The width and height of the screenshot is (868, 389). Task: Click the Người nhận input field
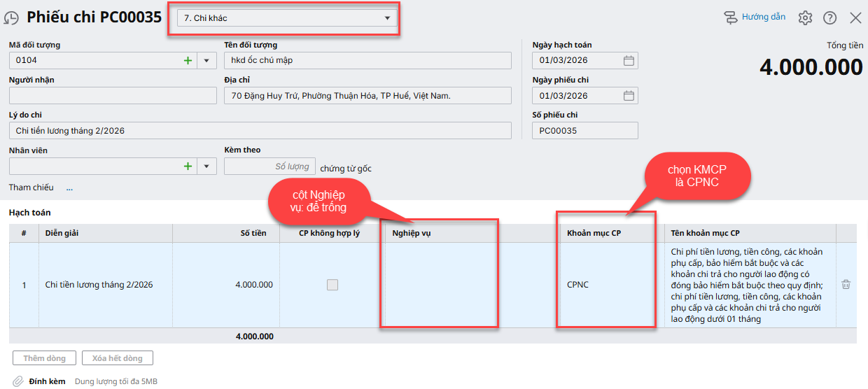(x=113, y=96)
